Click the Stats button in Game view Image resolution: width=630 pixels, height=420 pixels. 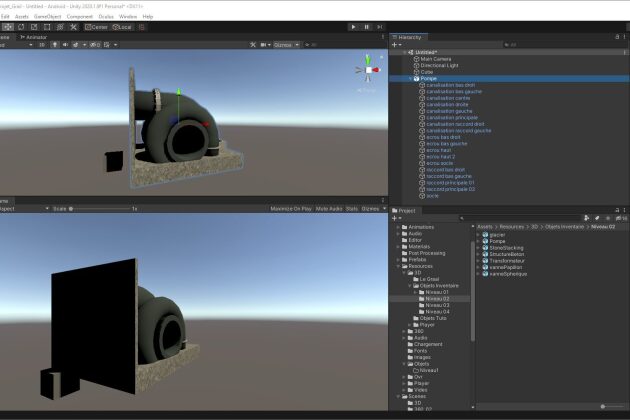(352, 208)
